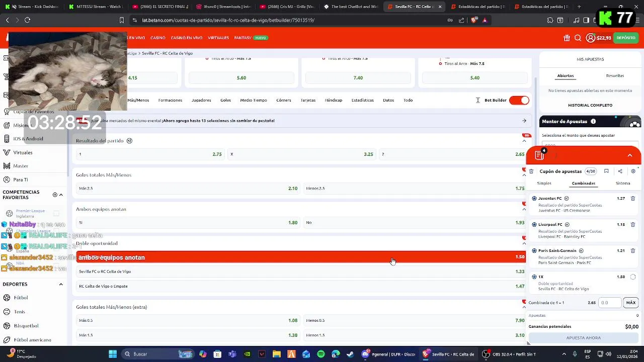Remove the Liverpool FC selection
The height and width of the screenshot is (362, 644).
[x=633, y=225]
